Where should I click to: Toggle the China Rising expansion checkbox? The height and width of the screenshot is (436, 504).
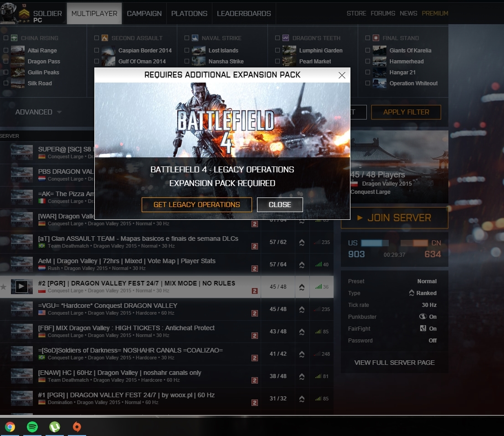(x=6, y=38)
